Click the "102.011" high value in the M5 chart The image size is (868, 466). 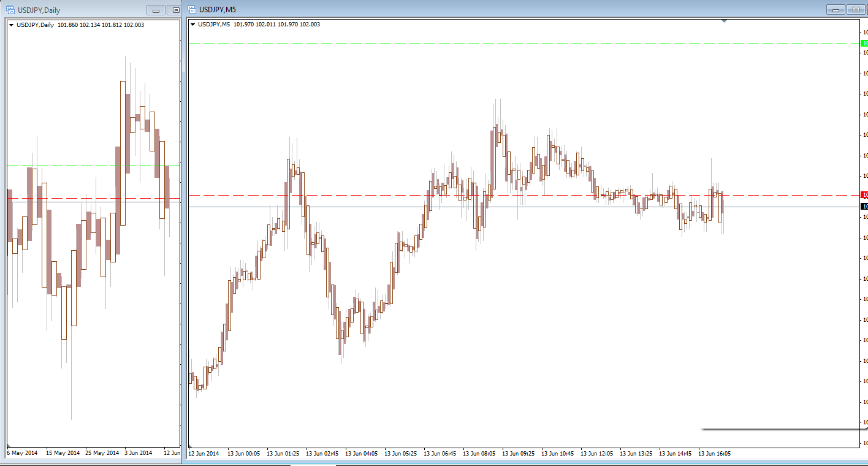[x=266, y=25]
